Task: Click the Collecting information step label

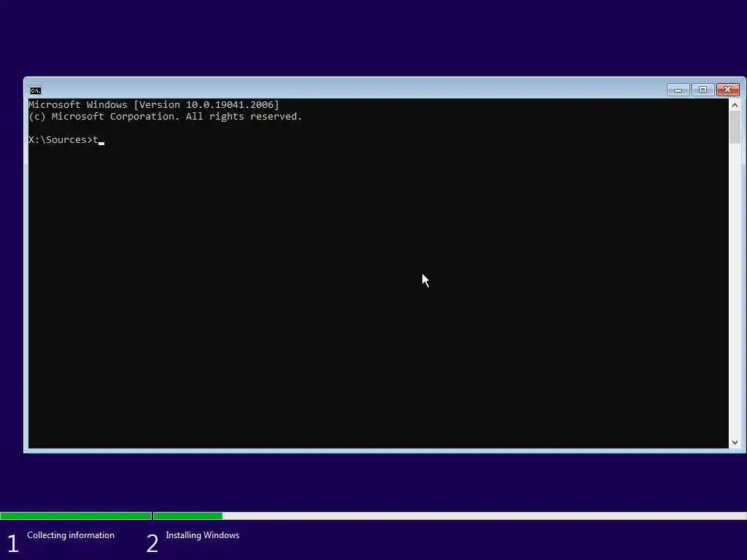Action: point(71,535)
